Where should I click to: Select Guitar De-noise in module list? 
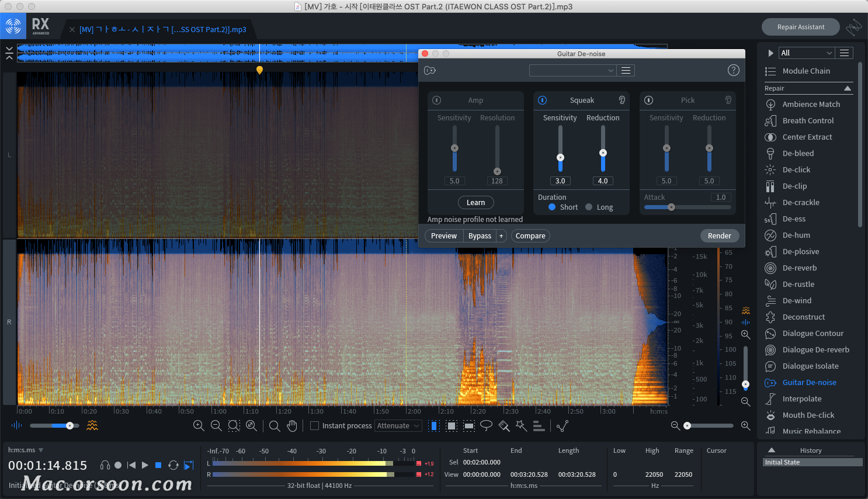[809, 382]
